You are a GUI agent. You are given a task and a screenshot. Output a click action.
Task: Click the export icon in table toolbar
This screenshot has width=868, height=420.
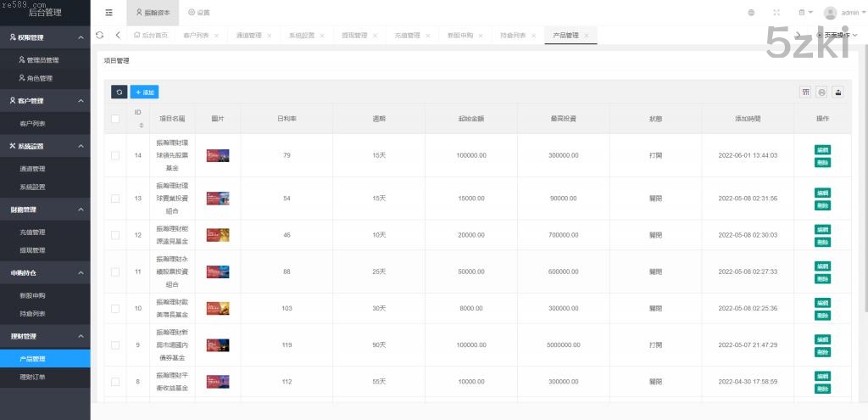[837, 92]
